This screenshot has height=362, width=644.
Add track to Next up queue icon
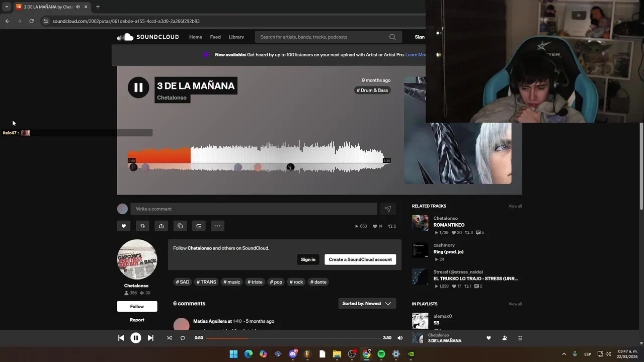point(199,226)
